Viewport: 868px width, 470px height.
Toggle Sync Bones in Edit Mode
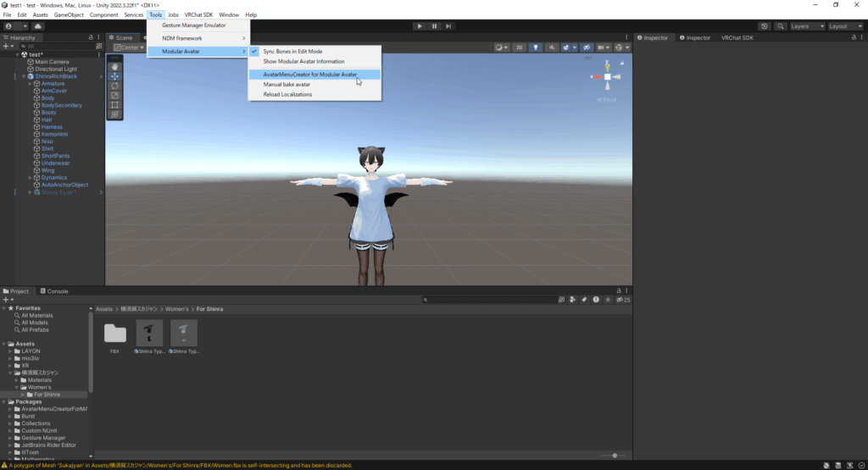[314, 51]
